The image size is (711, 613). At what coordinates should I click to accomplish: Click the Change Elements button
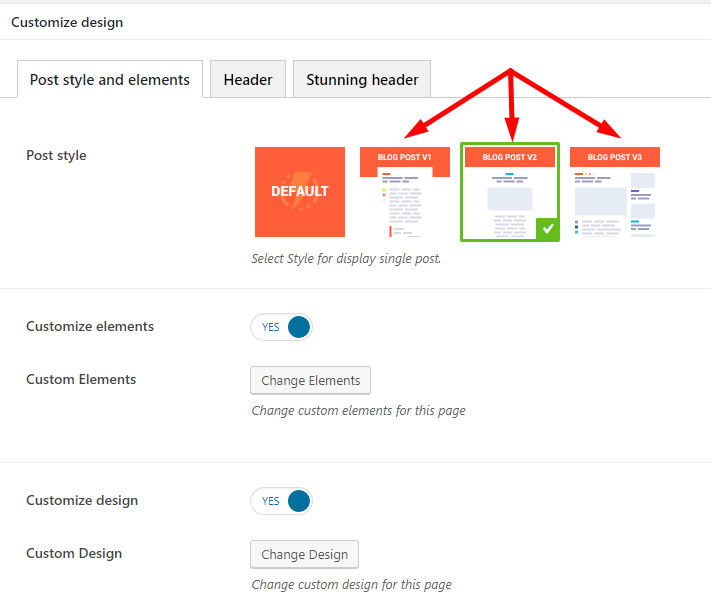point(311,380)
